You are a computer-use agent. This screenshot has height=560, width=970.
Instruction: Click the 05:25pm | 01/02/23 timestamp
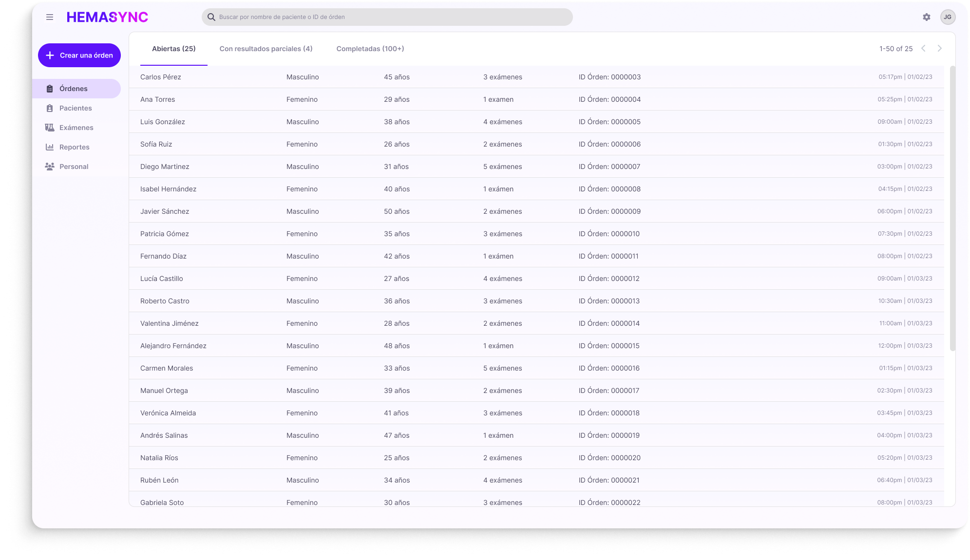tap(905, 99)
